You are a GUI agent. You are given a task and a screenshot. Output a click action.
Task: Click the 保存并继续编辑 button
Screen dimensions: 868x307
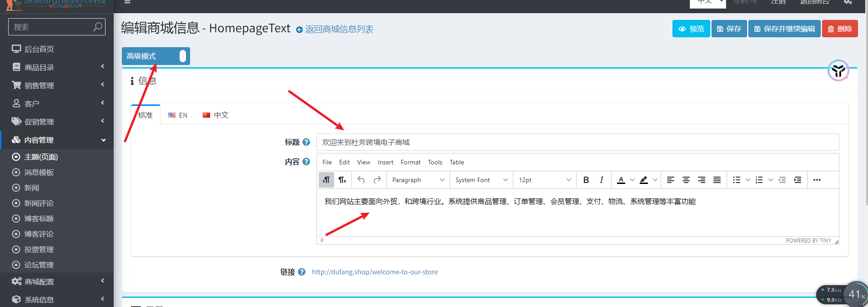tap(784, 29)
